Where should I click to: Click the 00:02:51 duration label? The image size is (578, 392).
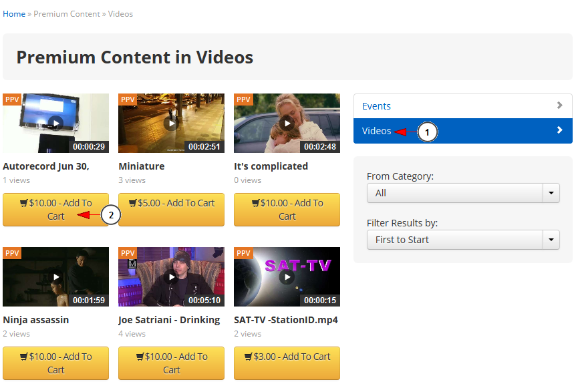[204, 147]
